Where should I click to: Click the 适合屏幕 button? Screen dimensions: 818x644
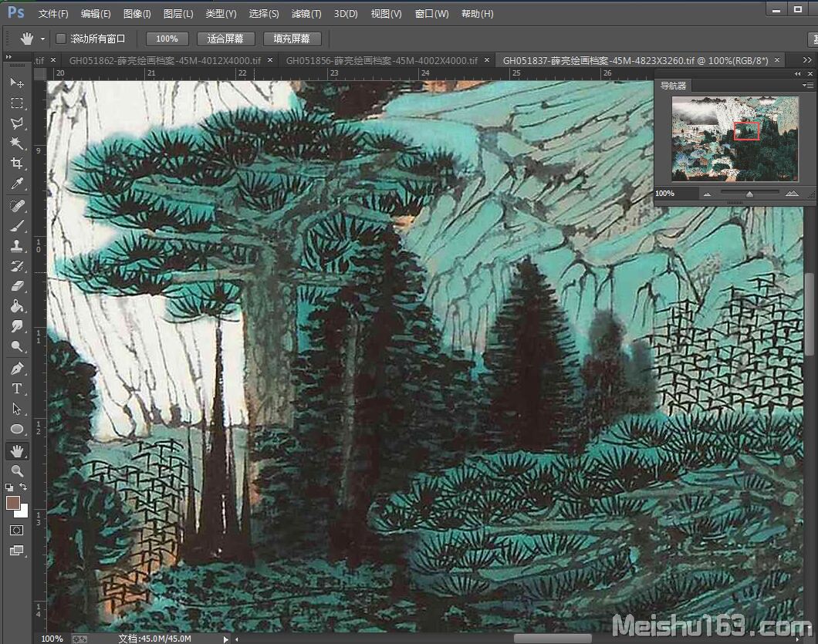tap(225, 39)
